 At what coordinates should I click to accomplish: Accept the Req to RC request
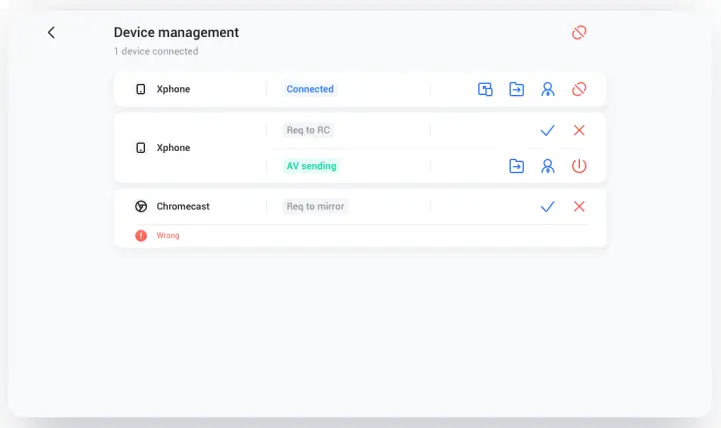tap(548, 131)
